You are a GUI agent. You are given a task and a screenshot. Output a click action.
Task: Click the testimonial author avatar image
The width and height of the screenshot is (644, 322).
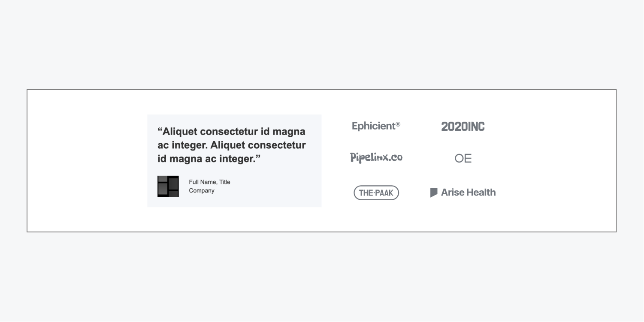point(168,187)
